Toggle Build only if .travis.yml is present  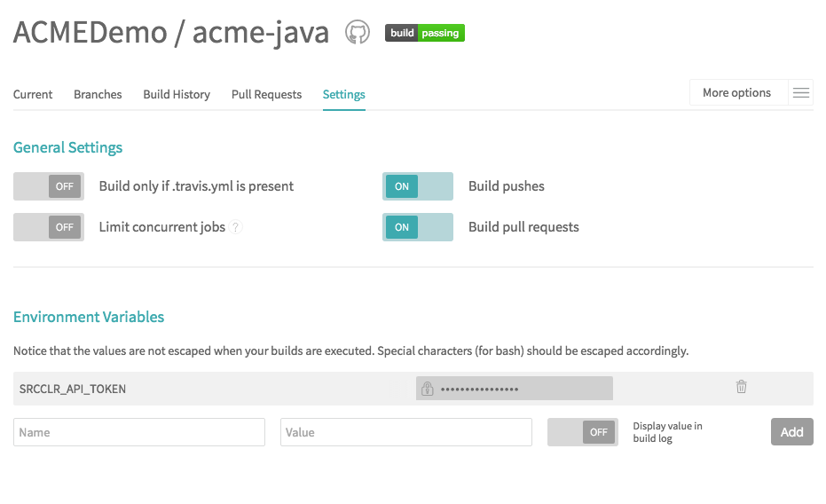click(x=49, y=186)
